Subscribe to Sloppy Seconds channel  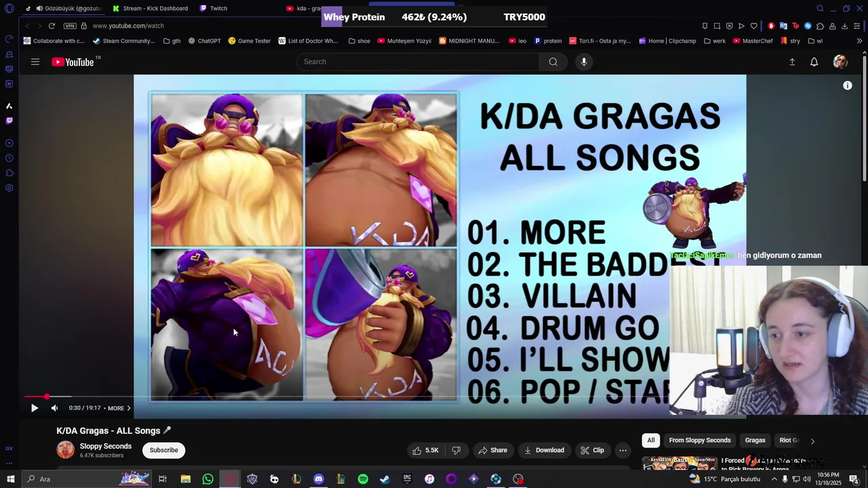click(x=163, y=450)
